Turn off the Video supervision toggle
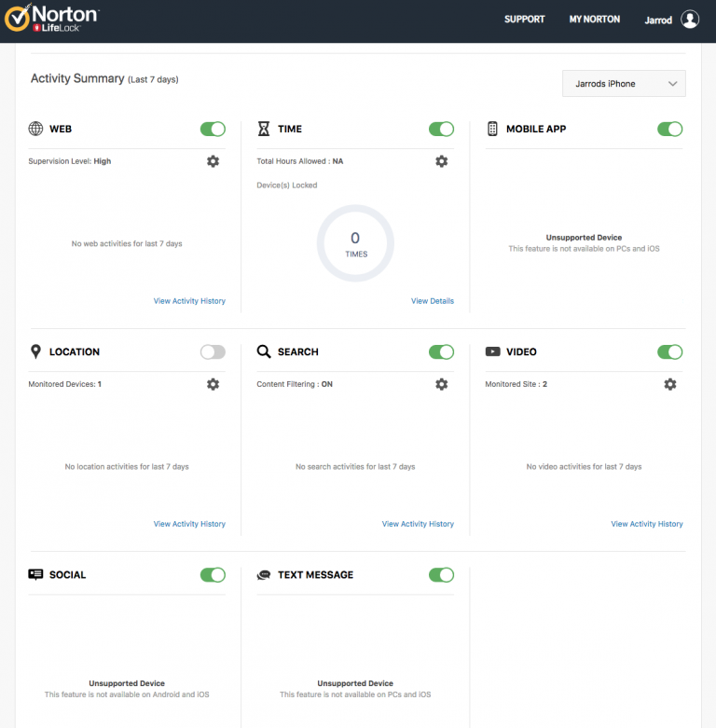 669,351
